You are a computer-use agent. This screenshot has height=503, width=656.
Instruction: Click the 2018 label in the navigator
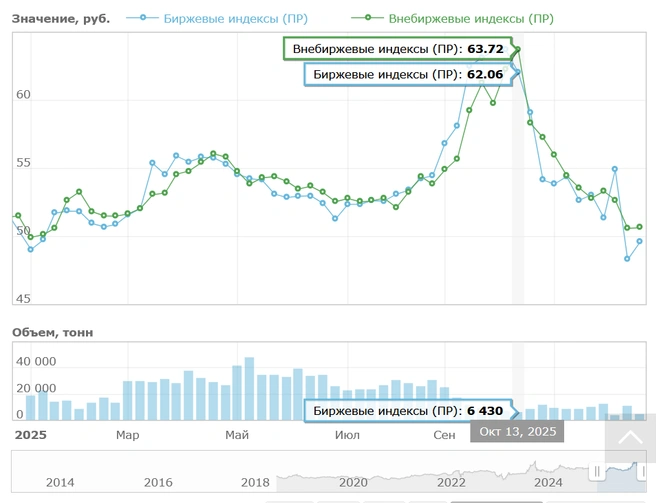point(255,482)
